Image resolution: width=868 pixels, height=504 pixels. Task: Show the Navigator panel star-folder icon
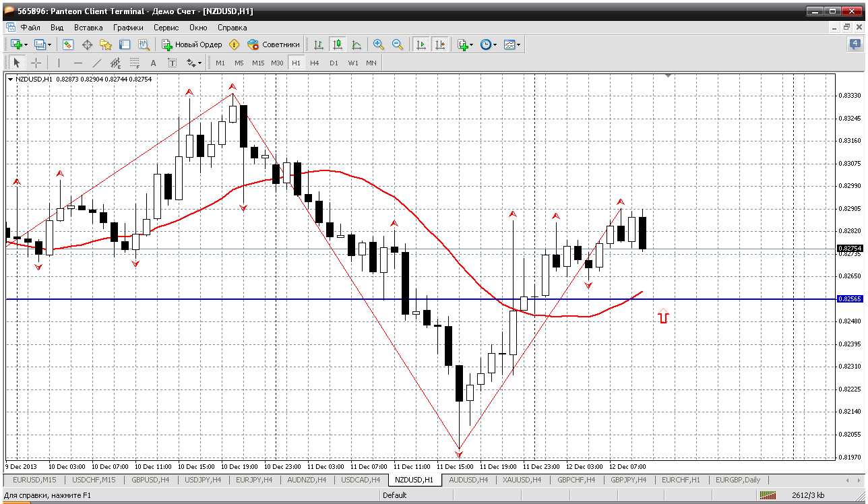pyautogui.click(x=106, y=44)
